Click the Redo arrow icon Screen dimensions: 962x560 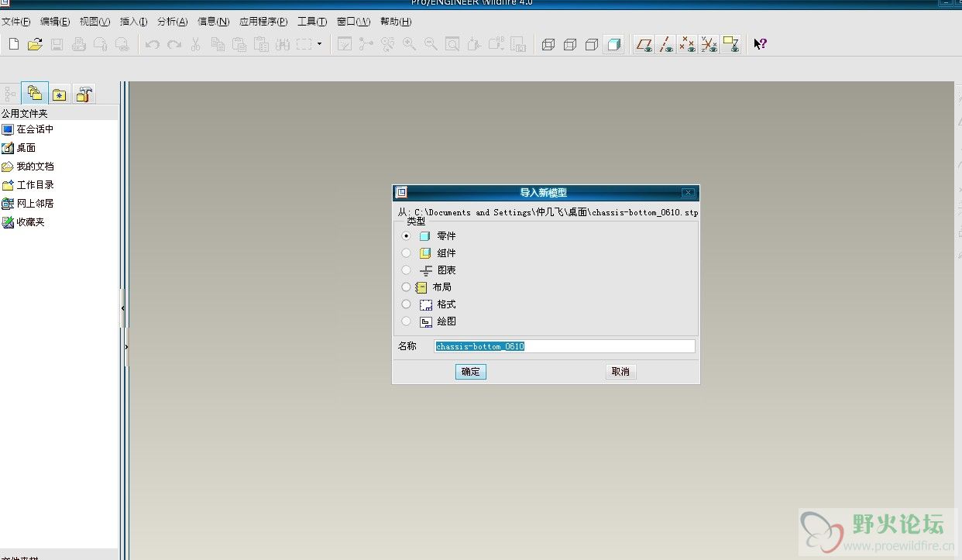174,44
